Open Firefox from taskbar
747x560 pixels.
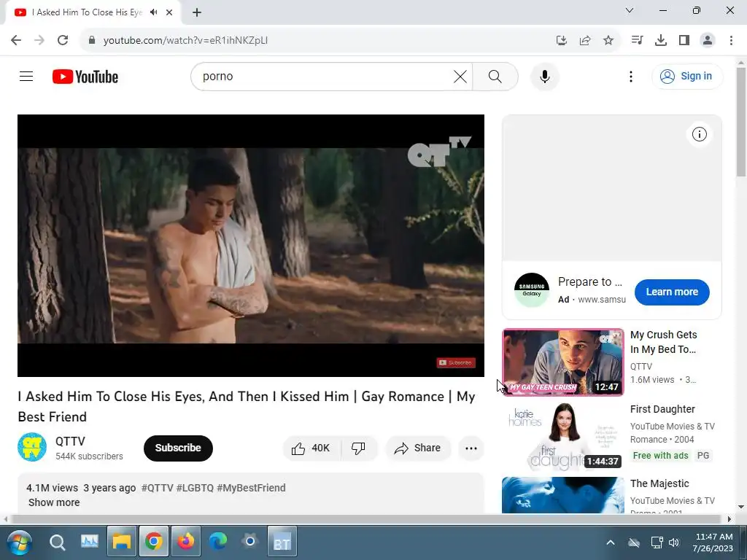[185, 542]
